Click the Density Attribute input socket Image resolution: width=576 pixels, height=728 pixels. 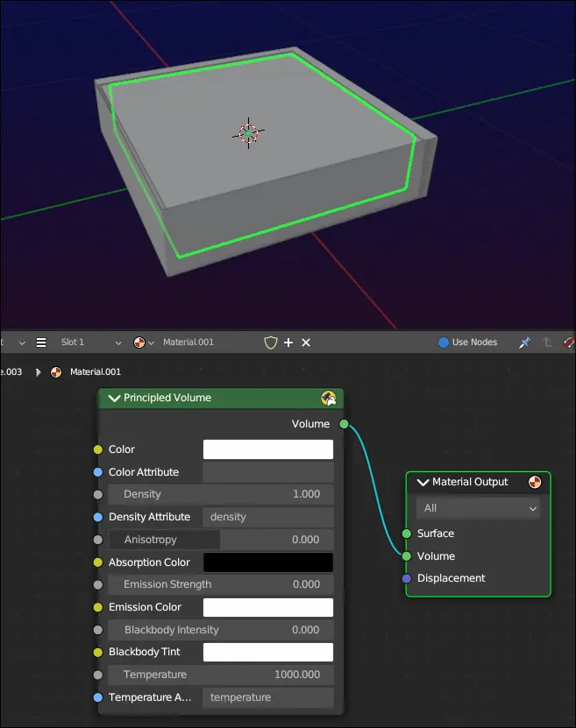97,517
